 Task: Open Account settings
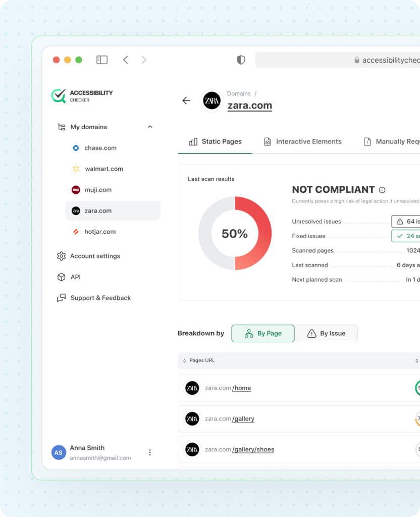point(95,256)
